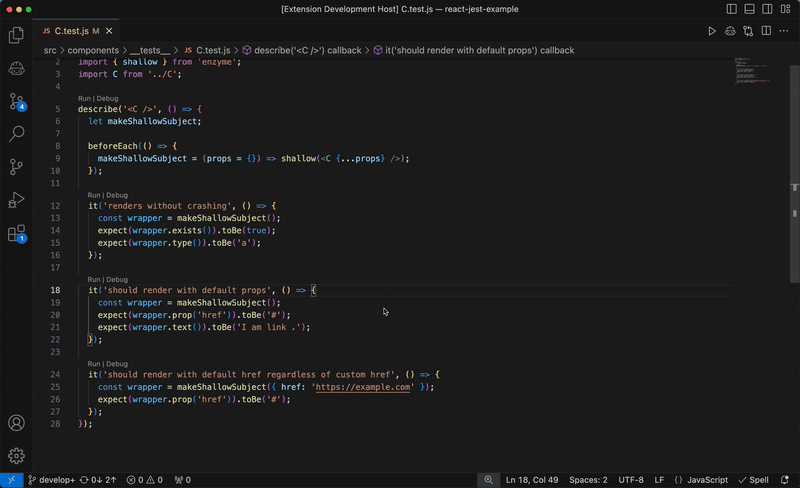The image size is (800, 488).
Task: Open the Accounts menu
Action: (16, 423)
